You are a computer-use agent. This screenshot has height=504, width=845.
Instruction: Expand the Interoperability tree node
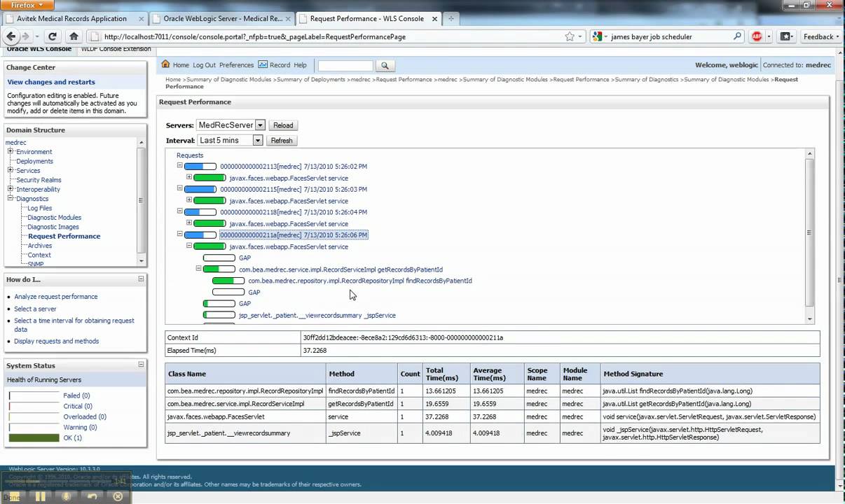[11, 189]
